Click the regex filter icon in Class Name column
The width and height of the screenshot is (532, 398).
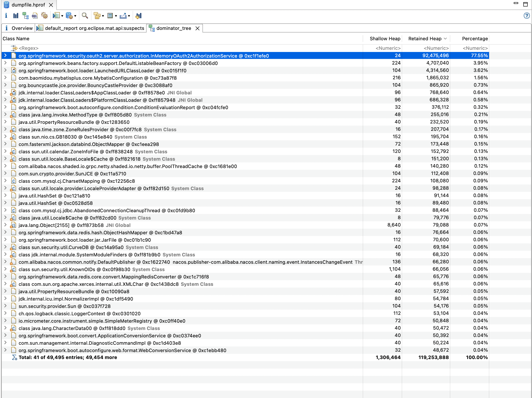click(x=14, y=48)
